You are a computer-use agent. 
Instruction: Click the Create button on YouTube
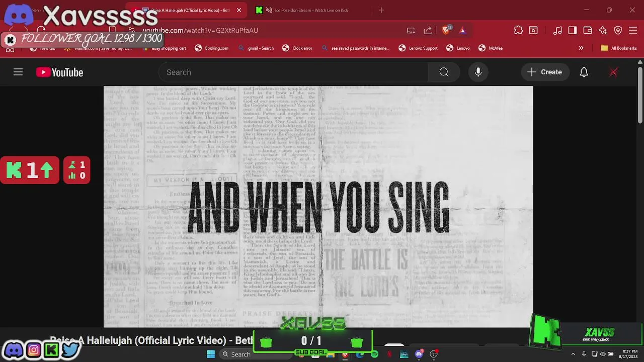[x=545, y=72]
